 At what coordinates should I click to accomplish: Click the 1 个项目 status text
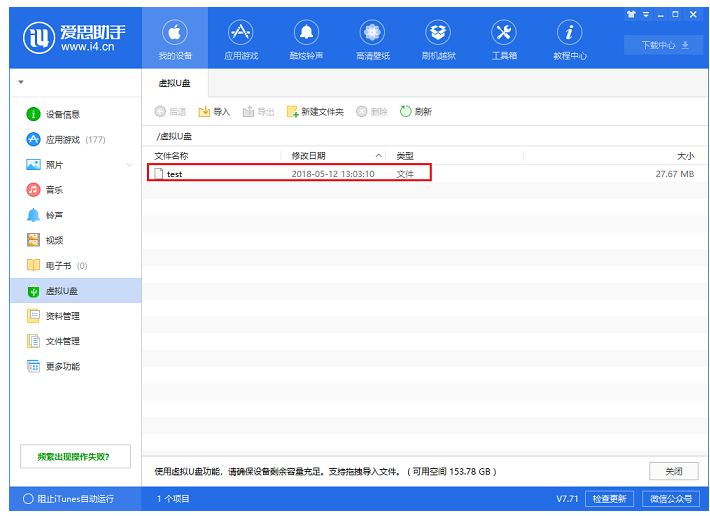tap(173, 499)
